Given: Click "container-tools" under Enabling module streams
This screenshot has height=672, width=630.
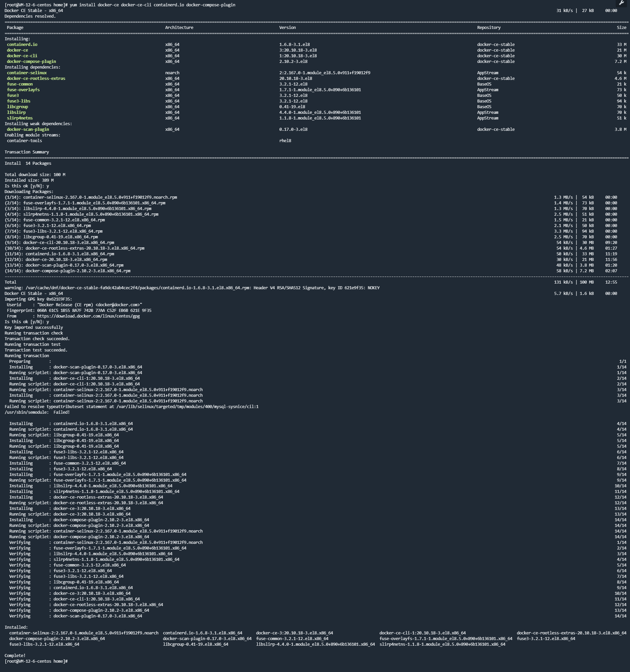Looking at the screenshot, I should point(24,141).
